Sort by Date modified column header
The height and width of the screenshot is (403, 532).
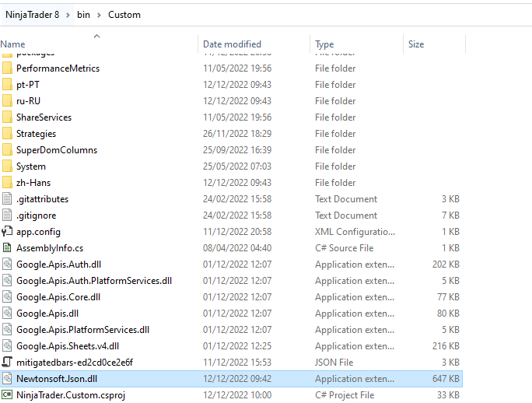pos(232,44)
